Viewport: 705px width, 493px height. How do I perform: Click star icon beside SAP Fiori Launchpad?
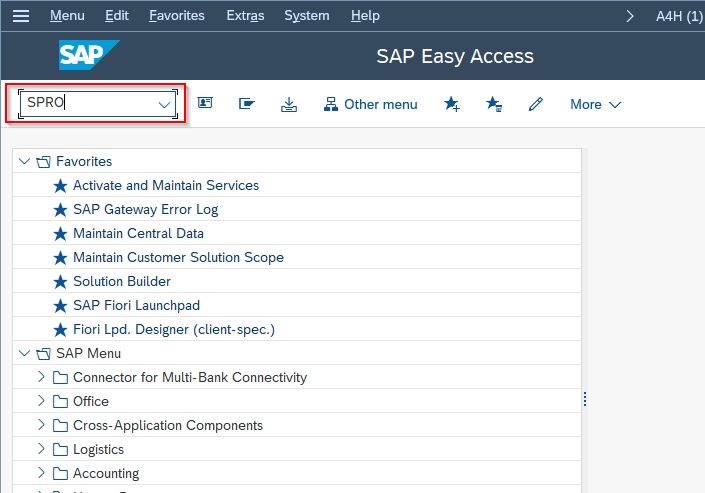tap(60, 306)
